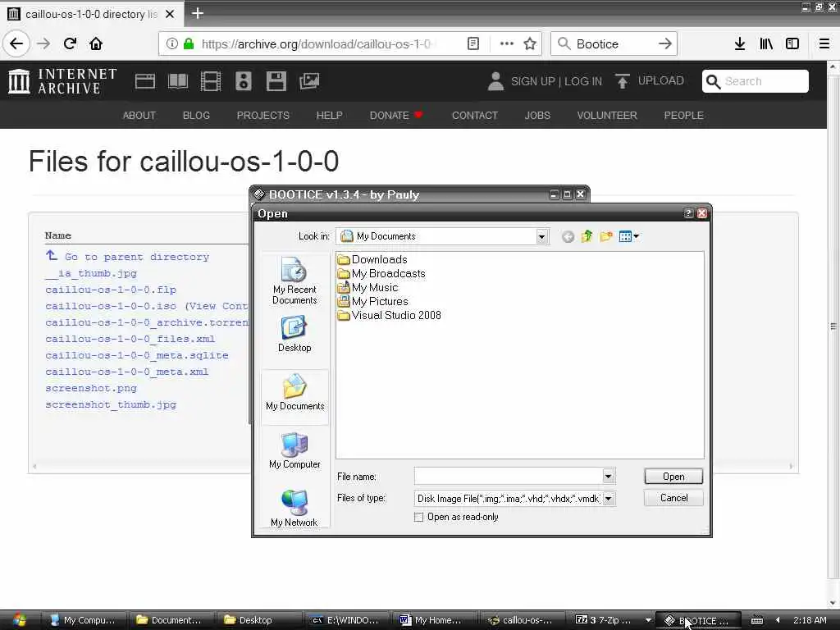Image resolution: width=840 pixels, height=630 pixels.
Task: Expand the Files of type dropdown
Action: 609,499
